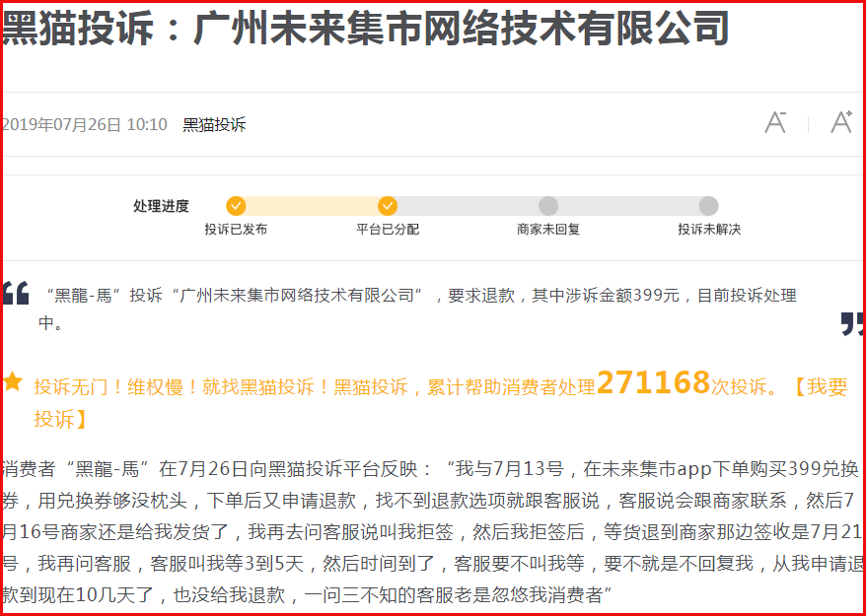Viewport: 866px width, 616px height.
Task: Click the orange star icon before 投诉无门
Action: point(13,381)
